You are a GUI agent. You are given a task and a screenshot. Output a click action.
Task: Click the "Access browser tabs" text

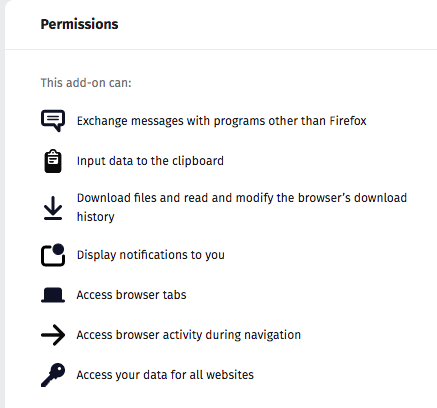pos(131,295)
